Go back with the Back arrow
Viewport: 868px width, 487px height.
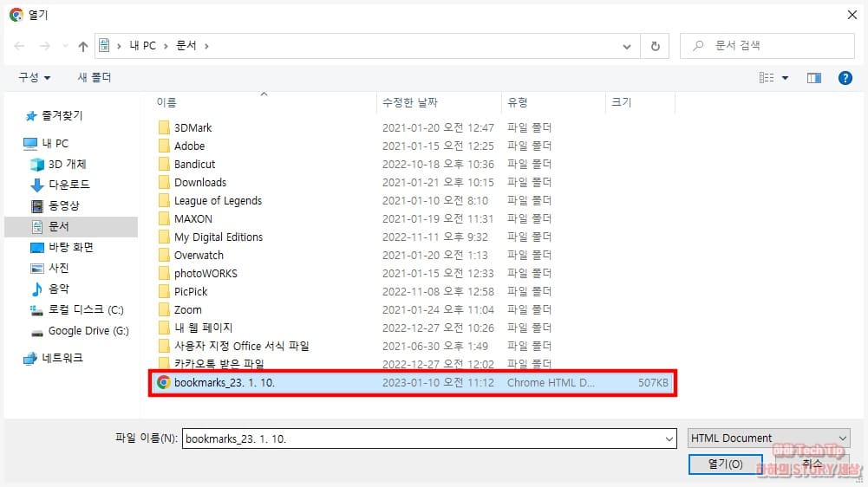[x=19, y=46]
